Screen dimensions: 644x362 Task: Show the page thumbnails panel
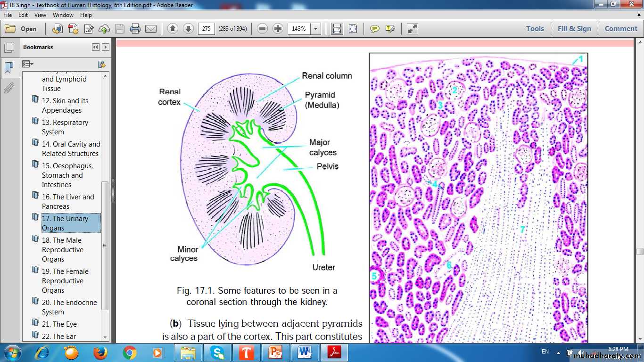pyautogui.click(x=9, y=48)
